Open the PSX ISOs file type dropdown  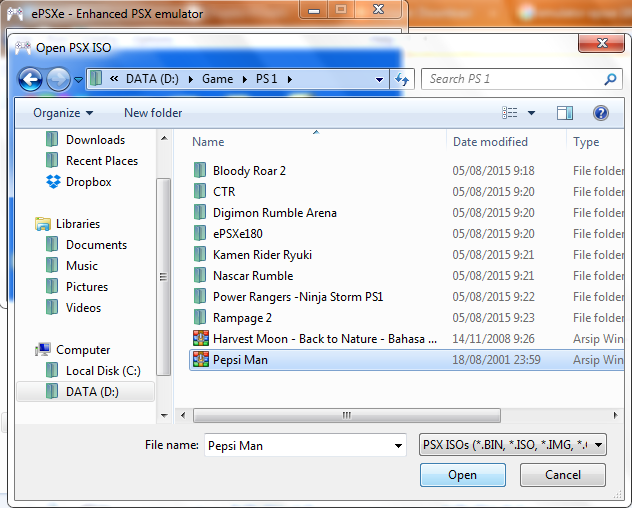point(513,445)
